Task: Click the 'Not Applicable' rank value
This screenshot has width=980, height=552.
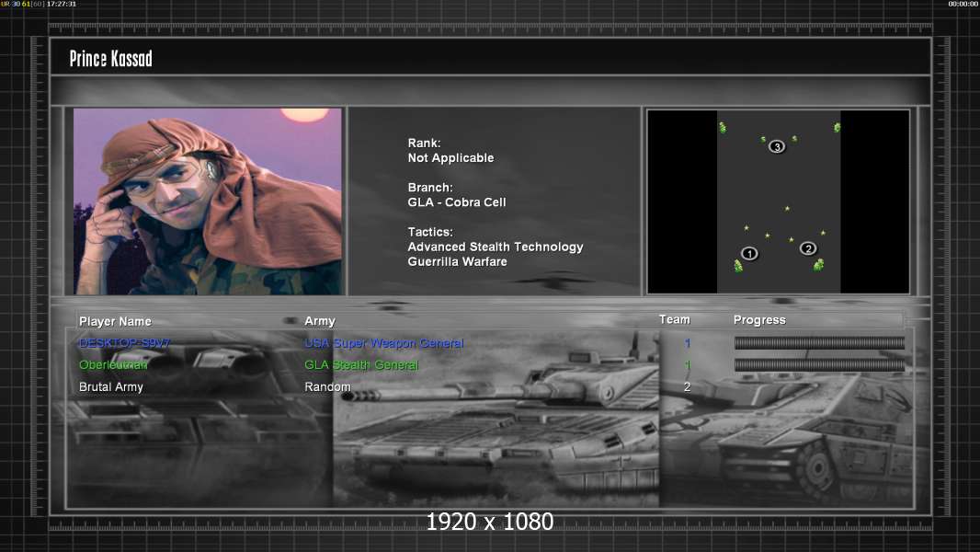Action: click(x=450, y=158)
